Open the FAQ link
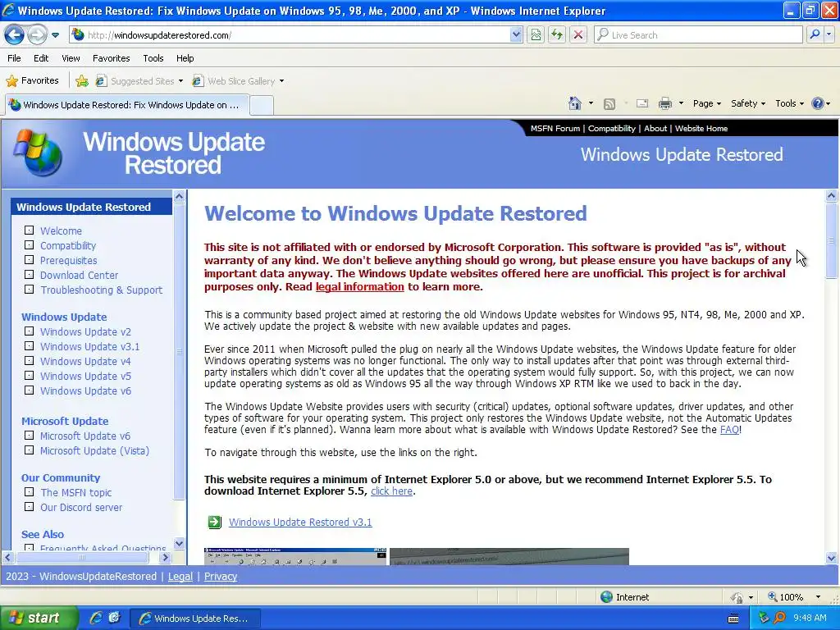 [729, 430]
